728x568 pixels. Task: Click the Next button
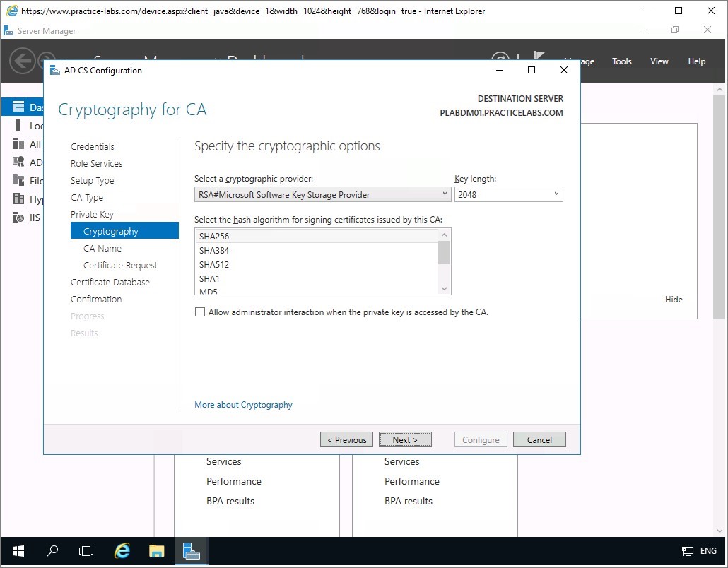tap(405, 439)
